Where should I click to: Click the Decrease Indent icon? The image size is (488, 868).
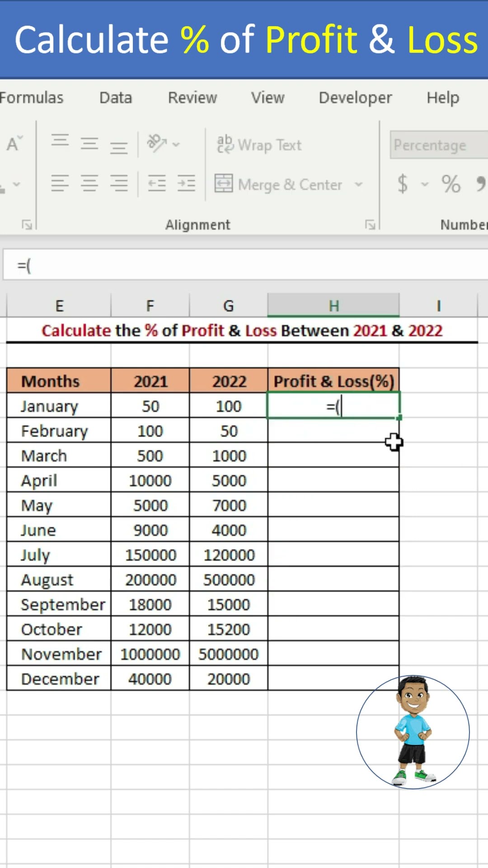pyautogui.click(x=157, y=184)
